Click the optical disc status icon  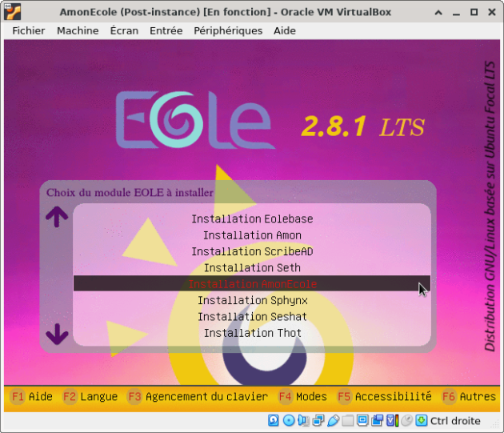click(289, 420)
